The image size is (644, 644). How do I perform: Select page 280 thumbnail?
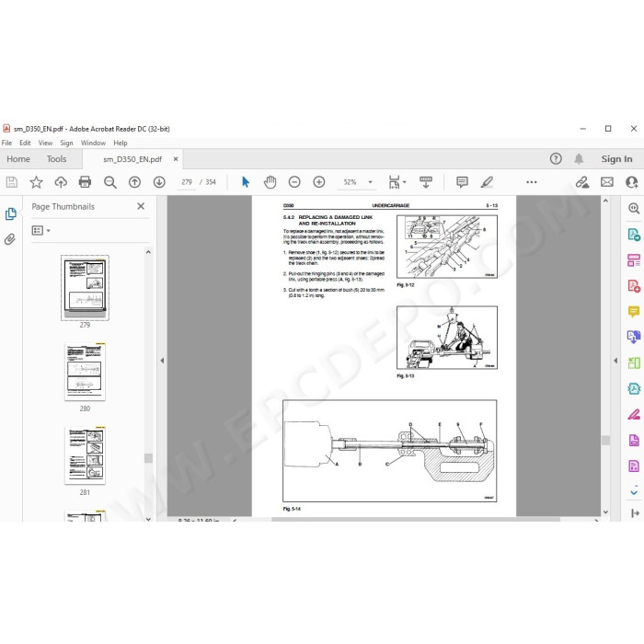coord(85,372)
